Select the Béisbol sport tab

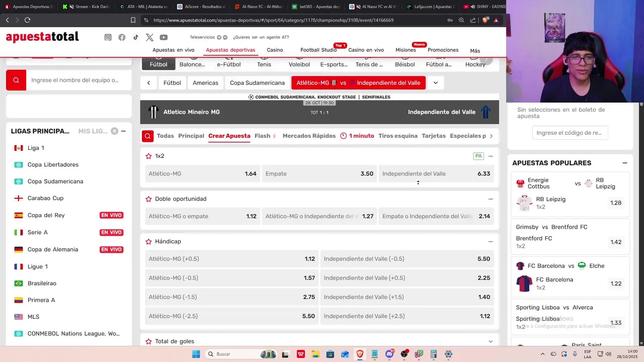(405, 64)
